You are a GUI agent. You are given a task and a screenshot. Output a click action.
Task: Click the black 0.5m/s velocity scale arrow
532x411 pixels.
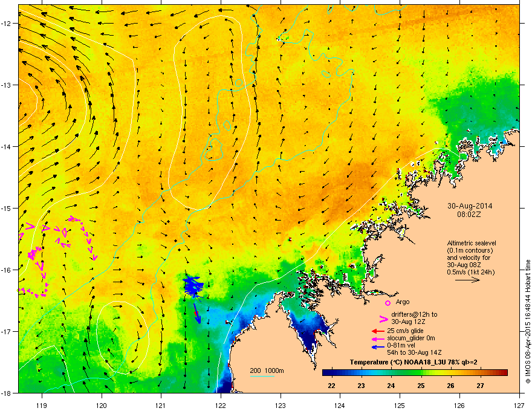(467, 280)
